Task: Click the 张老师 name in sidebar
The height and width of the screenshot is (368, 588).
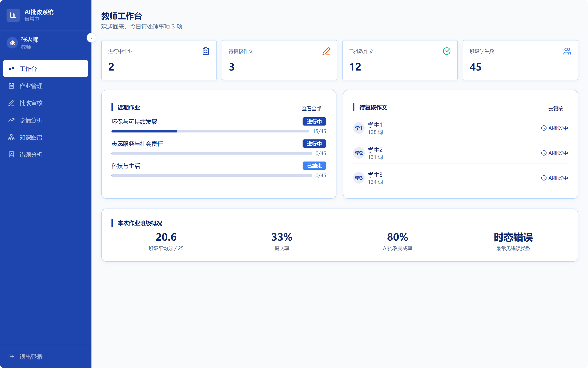Action: [30, 40]
